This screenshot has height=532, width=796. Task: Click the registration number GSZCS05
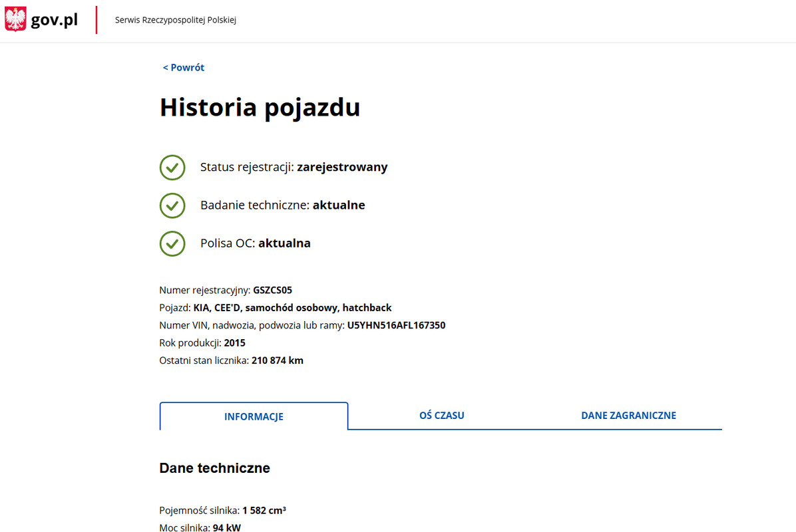(x=273, y=290)
